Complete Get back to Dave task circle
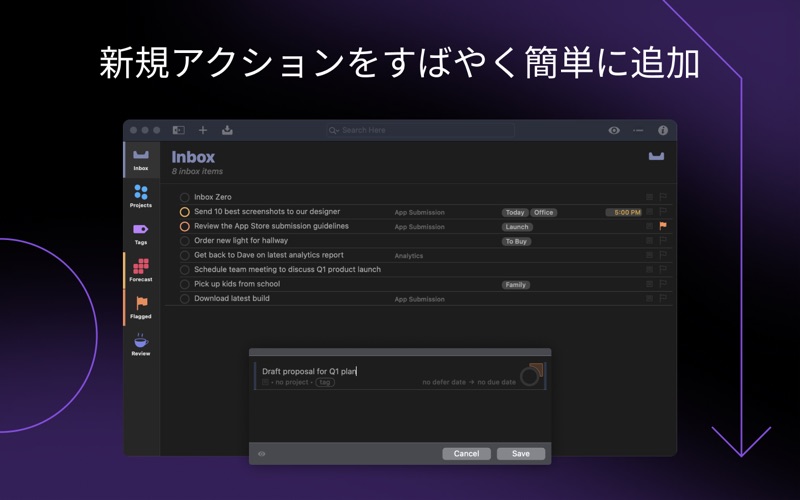800x500 pixels. tap(185, 255)
